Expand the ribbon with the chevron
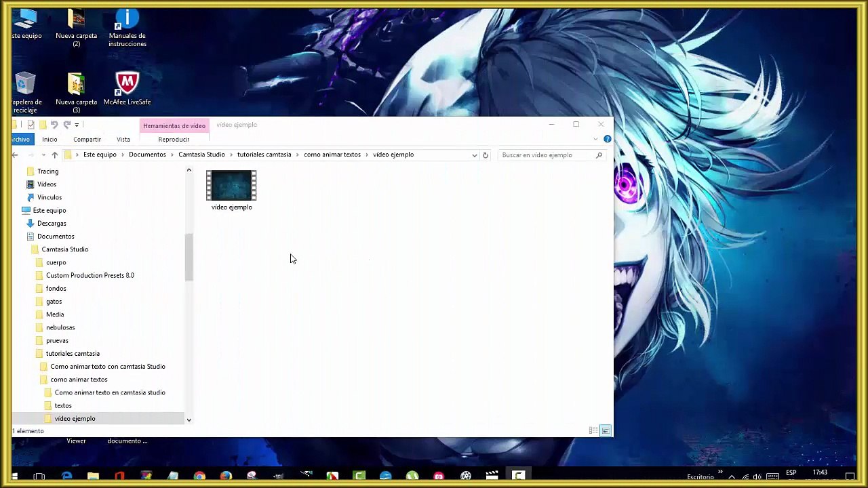Screen dimensions: 868x488 (x=595, y=139)
